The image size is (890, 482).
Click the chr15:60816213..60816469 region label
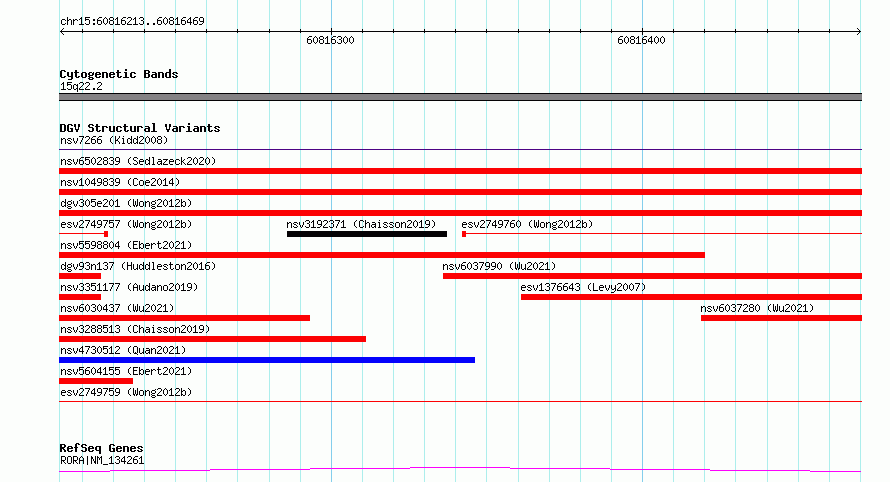tap(132, 22)
